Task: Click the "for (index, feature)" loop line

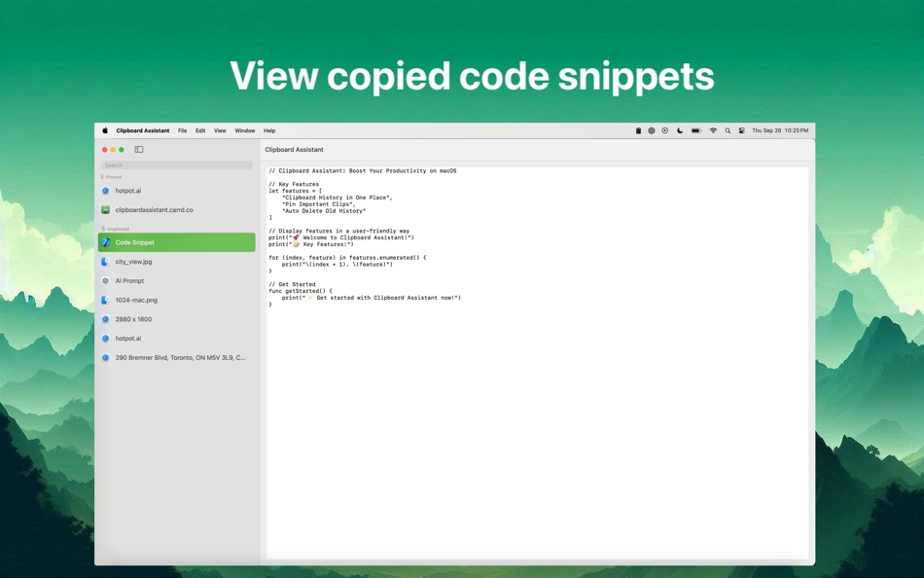Action: coord(347,258)
